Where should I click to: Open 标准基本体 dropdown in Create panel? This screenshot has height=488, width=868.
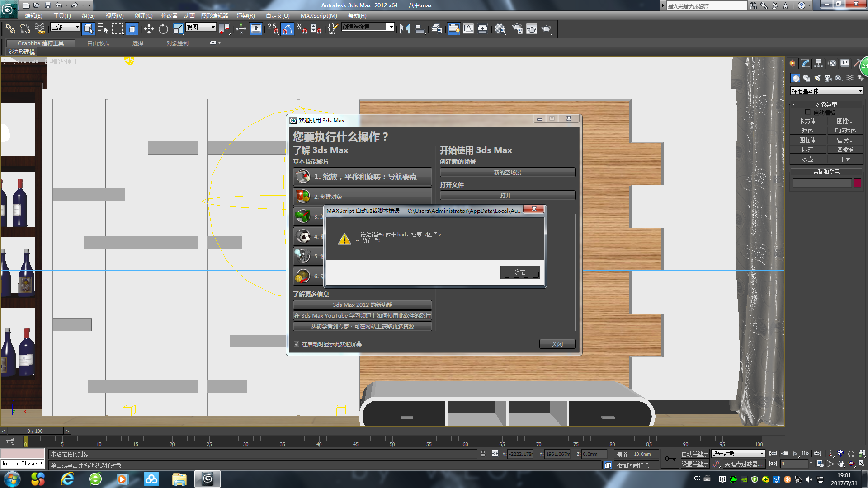[827, 91]
